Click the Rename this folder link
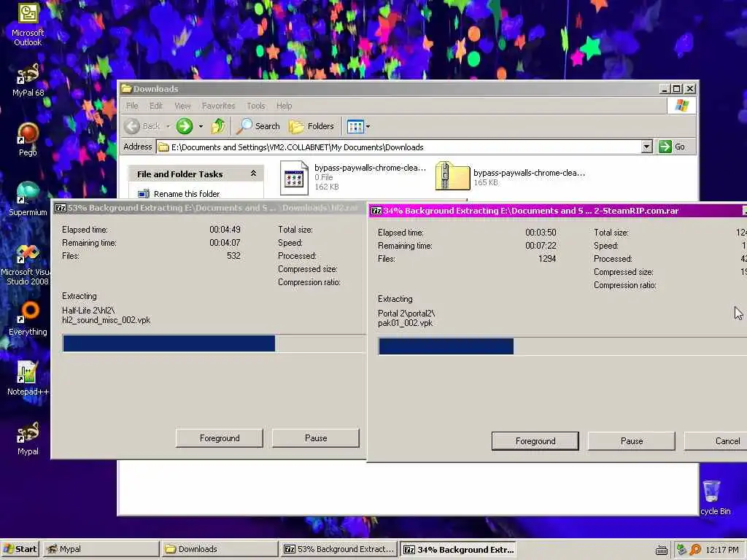 (x=187, y=194)
